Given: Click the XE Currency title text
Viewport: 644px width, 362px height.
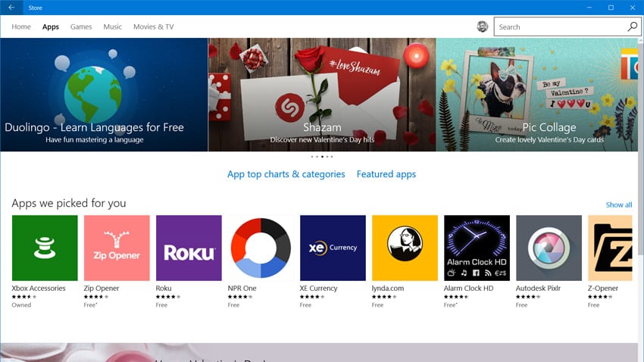Looking at the screenshot, I should pos(319,288).
